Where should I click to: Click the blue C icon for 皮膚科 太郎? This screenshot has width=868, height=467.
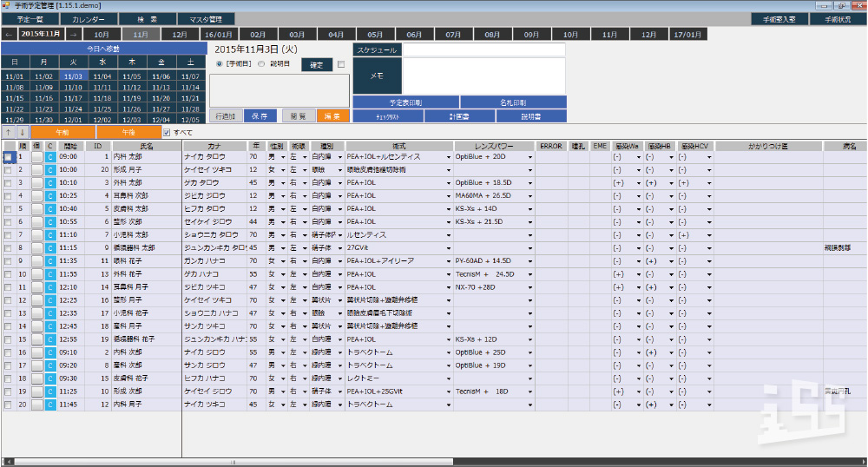click(x=49, y=209)
